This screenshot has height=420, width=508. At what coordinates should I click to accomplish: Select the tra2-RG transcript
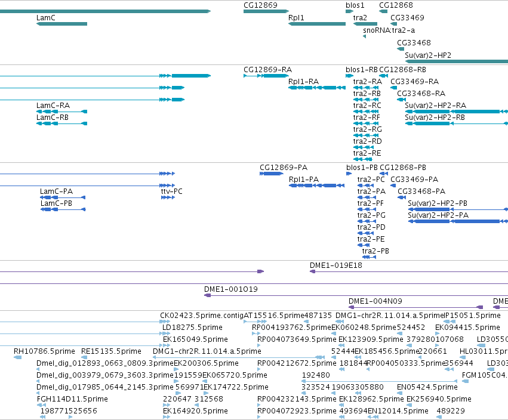point(366,135)
